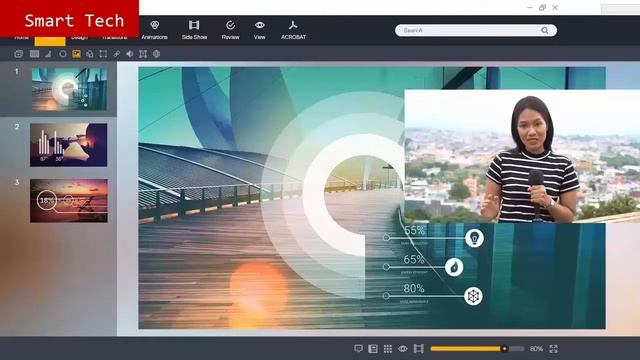Click the small circle on 80% line
640x360 pixels.
point(386,296)
